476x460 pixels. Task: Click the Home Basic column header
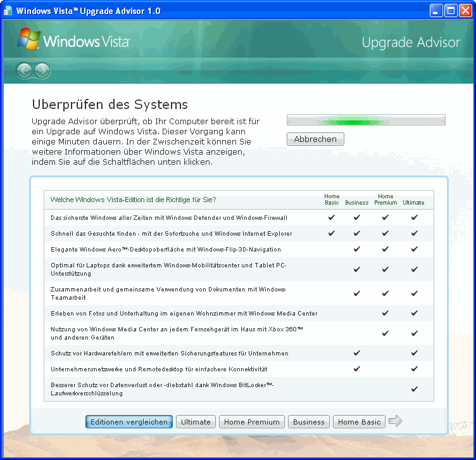pos(332,200)
